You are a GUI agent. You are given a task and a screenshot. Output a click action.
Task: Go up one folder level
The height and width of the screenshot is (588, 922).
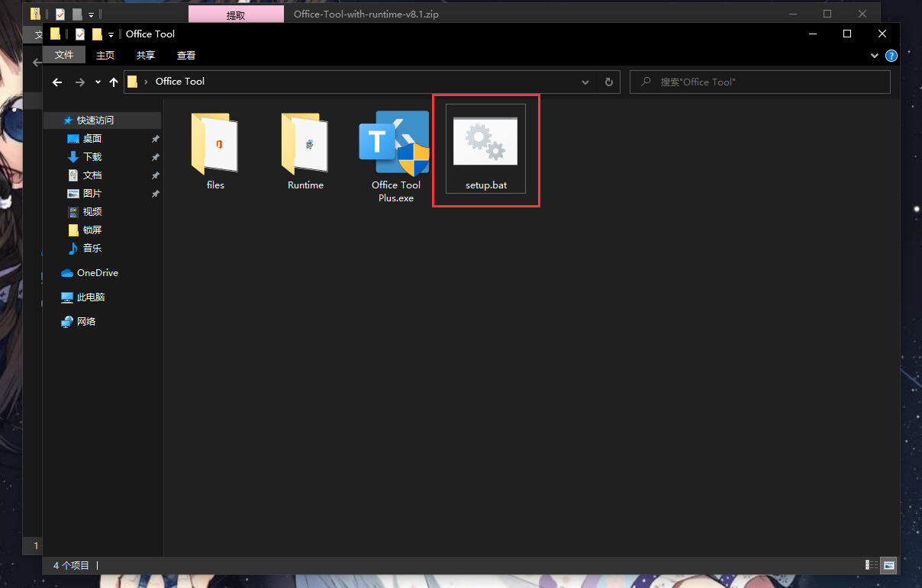pos(114,82)
